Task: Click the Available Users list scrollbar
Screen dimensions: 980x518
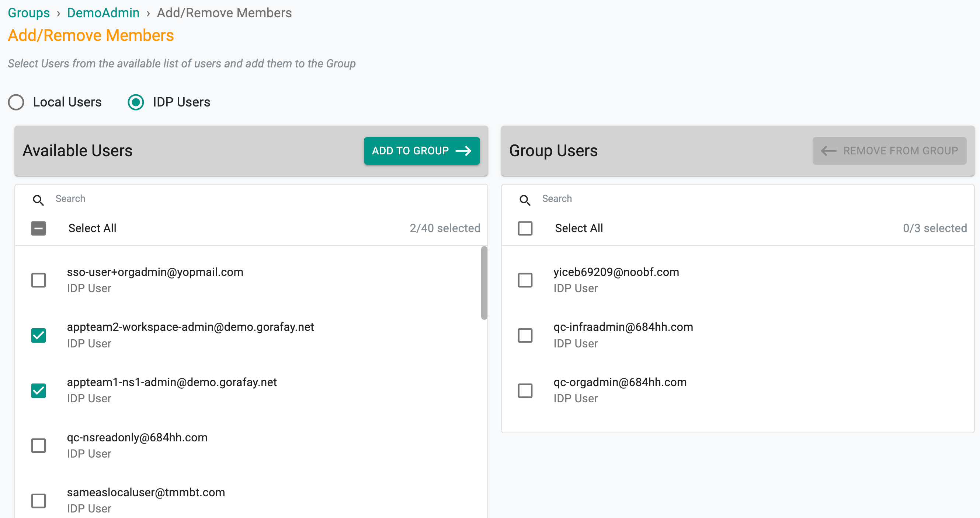Action: pyautogui.click(x=484, y=283)
